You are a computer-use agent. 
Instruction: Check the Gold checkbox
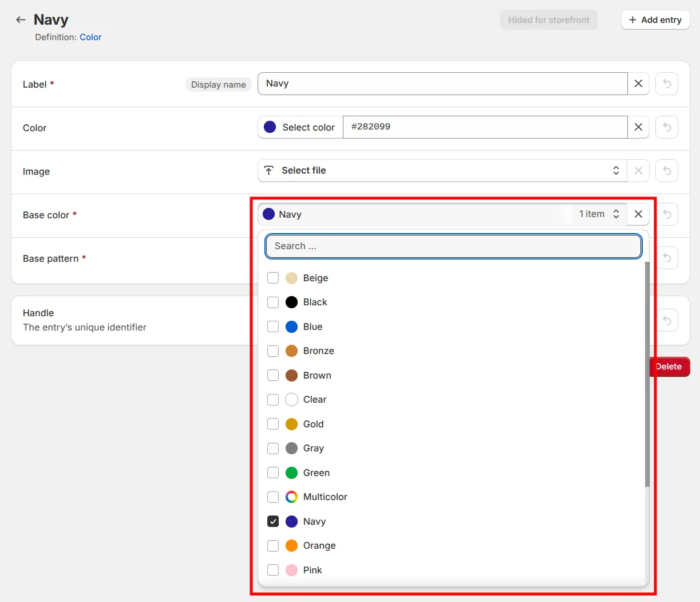point(273,424)
